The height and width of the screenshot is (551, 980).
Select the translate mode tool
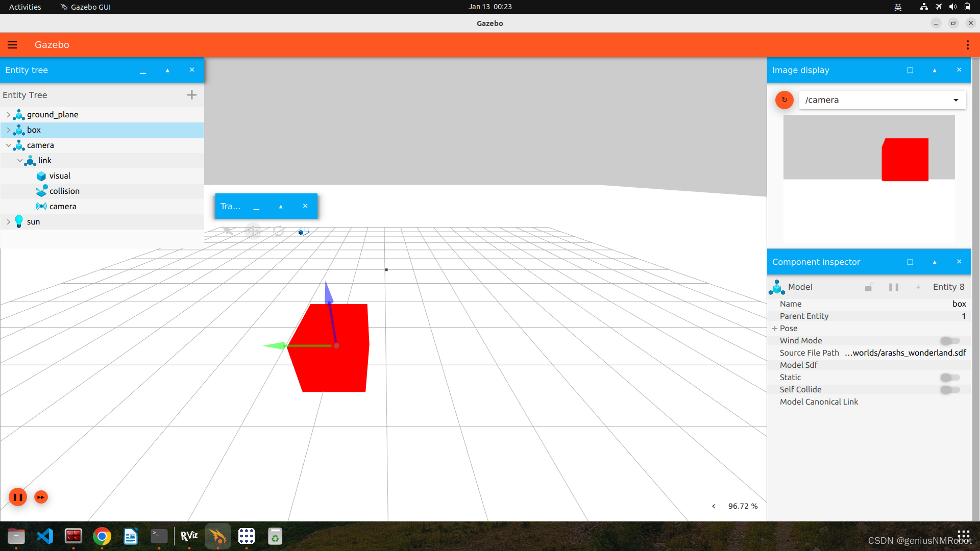pyautogui.click(x=253, y=231)
